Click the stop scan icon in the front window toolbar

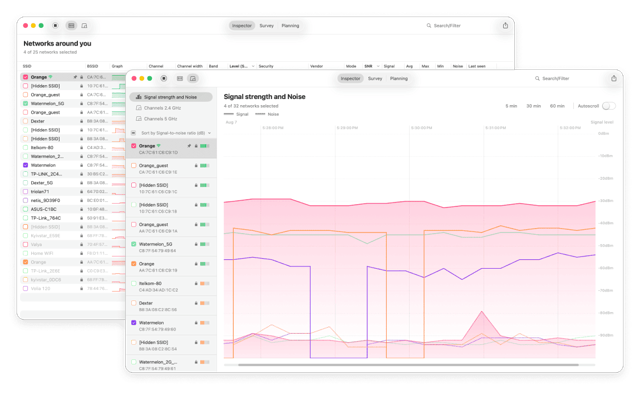click(164, 78)
